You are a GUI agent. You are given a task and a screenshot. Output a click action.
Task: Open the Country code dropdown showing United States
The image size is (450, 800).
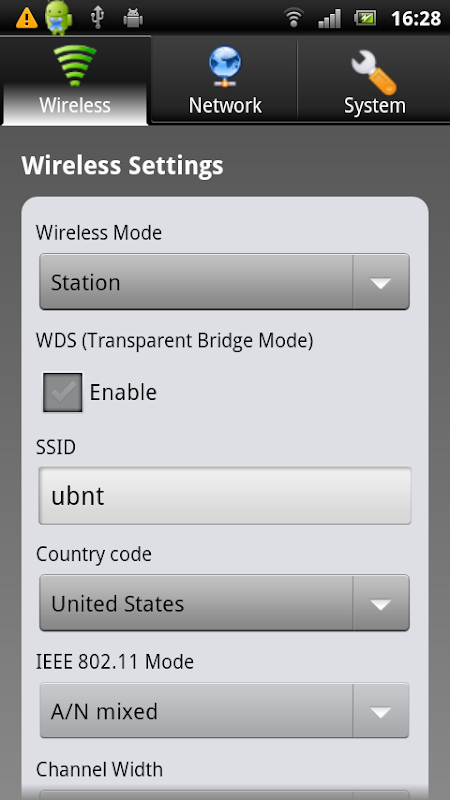point(224,603)
